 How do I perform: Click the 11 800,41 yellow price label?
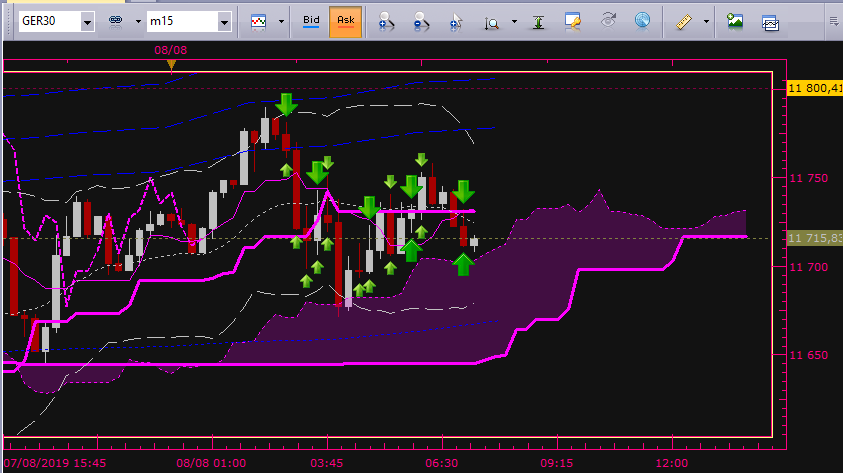(x=815, y=88)
